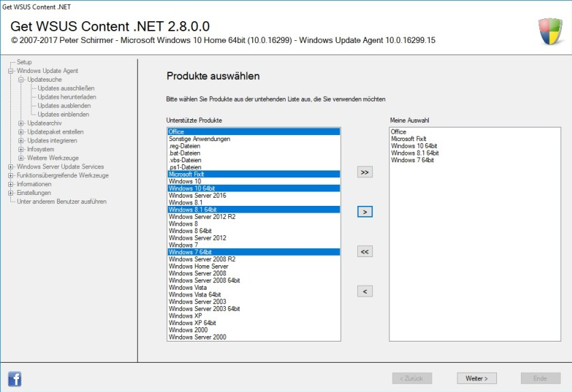Select Windows 10 64bit in supported products
The image size is (572, 392).
point(254,189)
